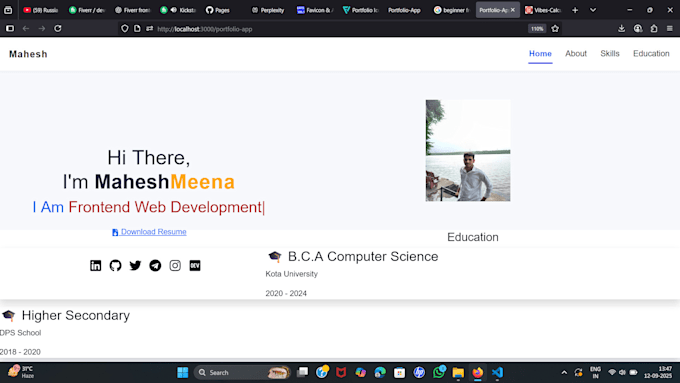Open Microsoft Edge from the taskbar
The height and width of the screenshot is (383, 680).
(380, 373)
